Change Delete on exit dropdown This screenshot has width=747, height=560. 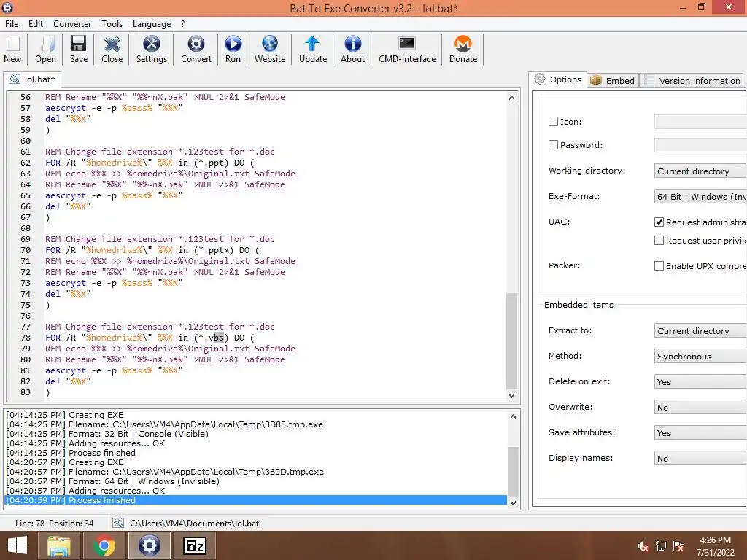click(700, 382)
